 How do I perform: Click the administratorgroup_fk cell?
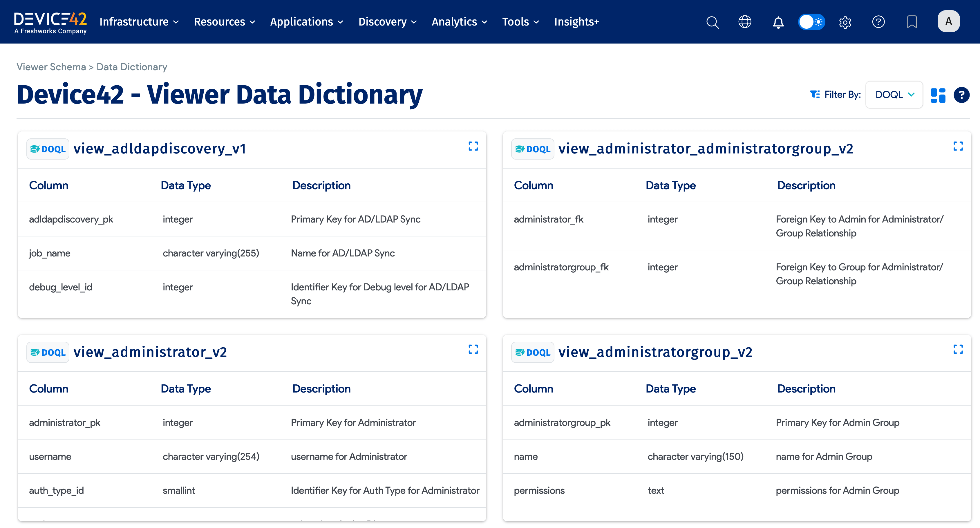pyautogui.click(x=561, y=267)
